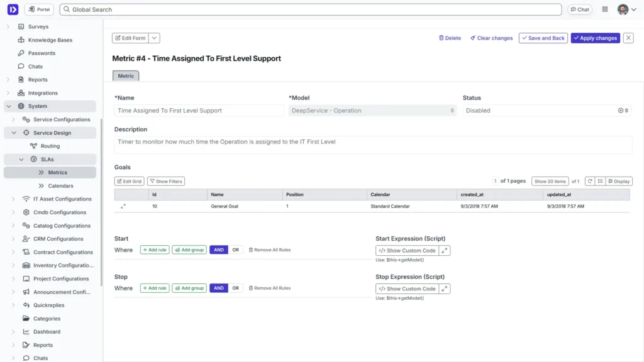Click Show Filters in the Goals grid
The image size is (644, 362).
(165, 181)
